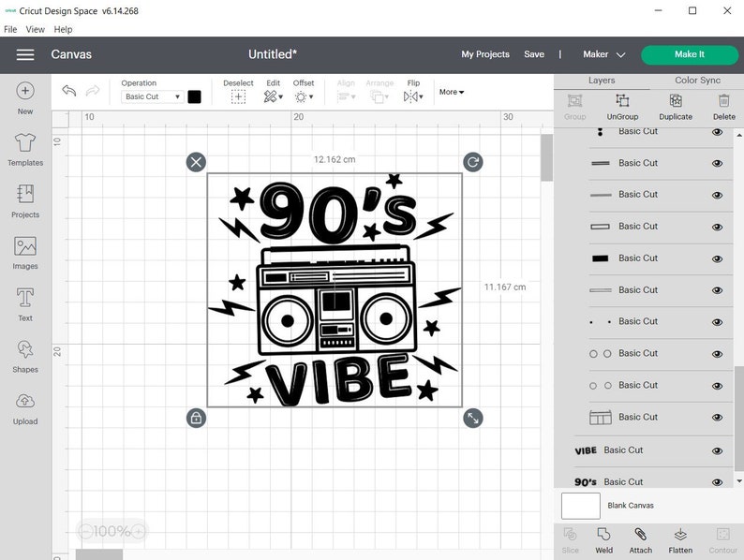The width and height of the screenshot is (744, 560).
Task: Click the Canvas heading
Action: tap(71, 54)
